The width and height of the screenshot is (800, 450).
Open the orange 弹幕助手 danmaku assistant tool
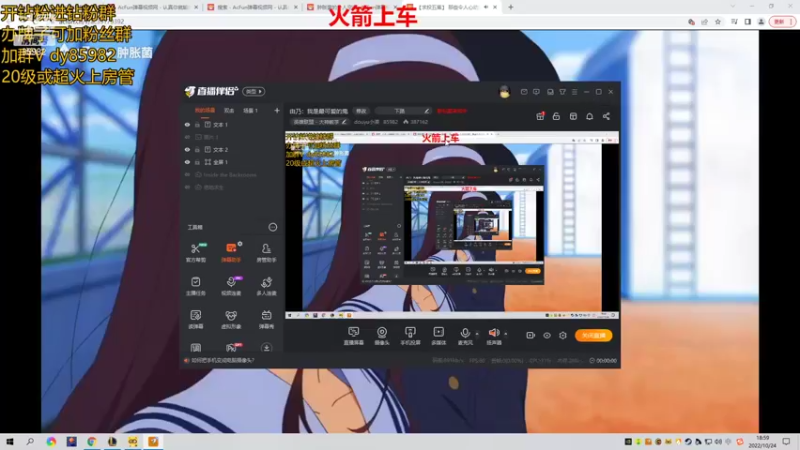231,252
